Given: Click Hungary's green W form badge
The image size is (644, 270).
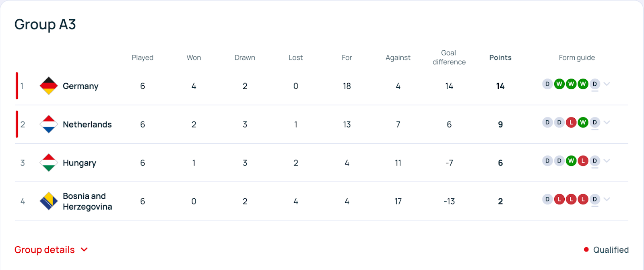Looking at the screenshot, I should (571, 161).
